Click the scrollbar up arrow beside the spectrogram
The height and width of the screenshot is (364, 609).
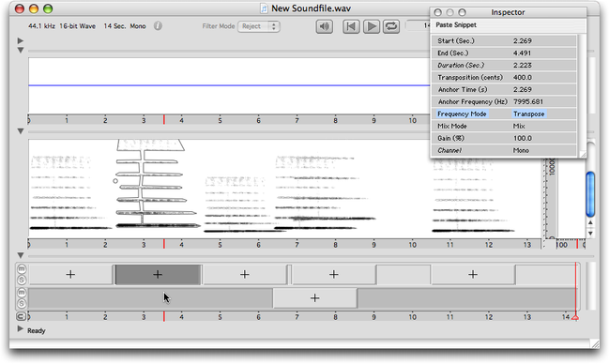(x=590, y=223)
